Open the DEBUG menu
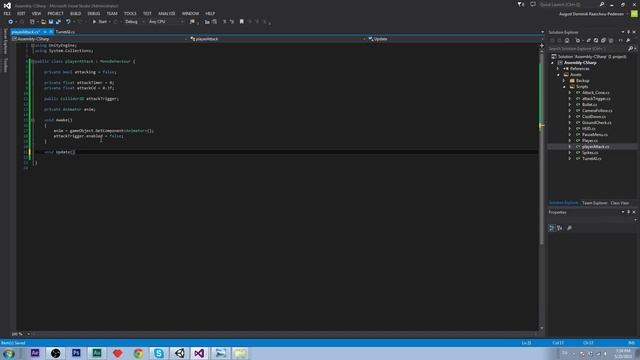Viewport: 640px width, 360px height. coord(94,13)
